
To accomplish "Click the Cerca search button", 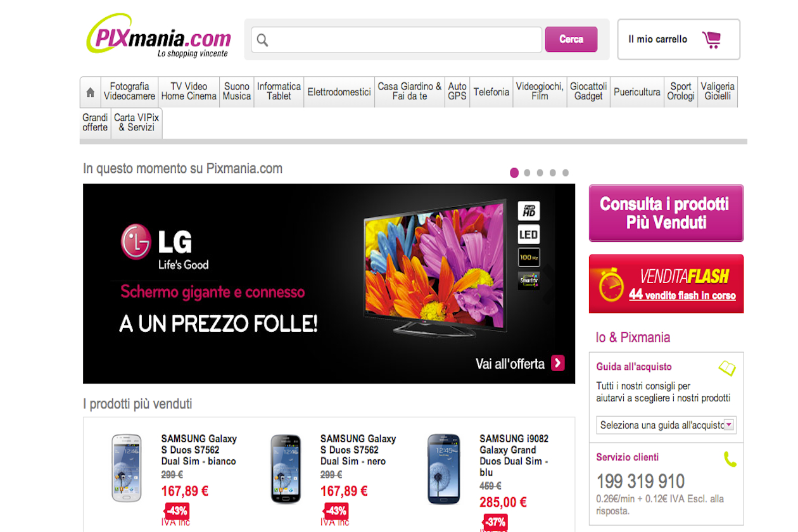I will point(571,39).
